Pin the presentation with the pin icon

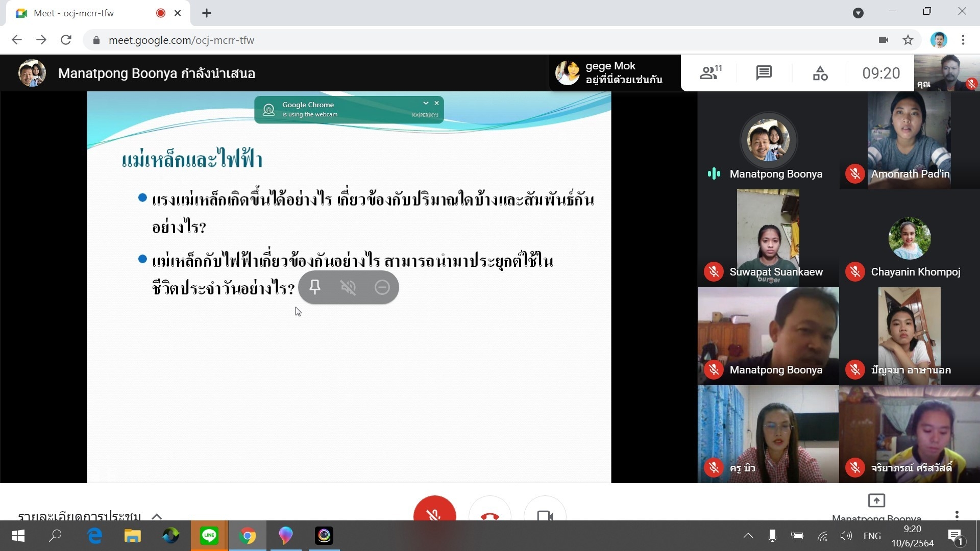[315, 287]
